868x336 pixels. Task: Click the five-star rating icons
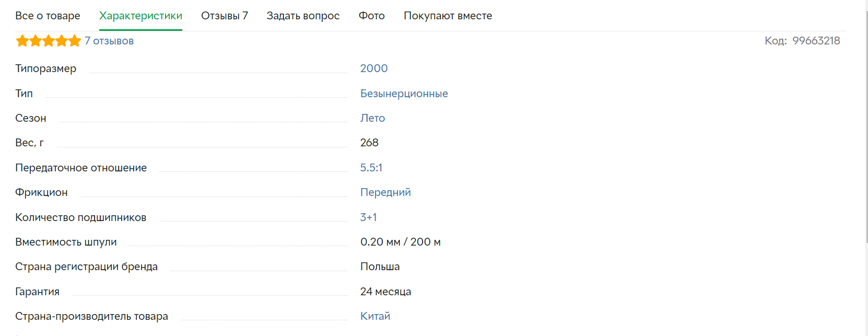coord(48,41)
